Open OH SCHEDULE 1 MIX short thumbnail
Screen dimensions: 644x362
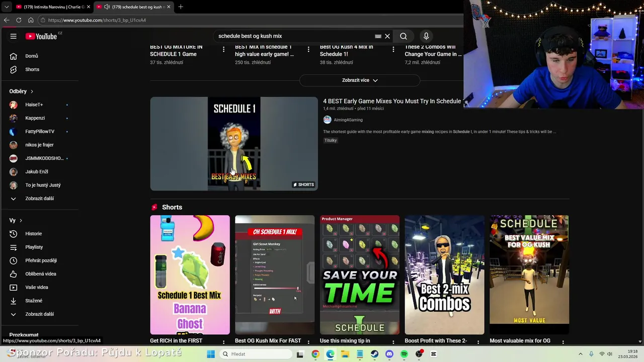tap(275, 275)
